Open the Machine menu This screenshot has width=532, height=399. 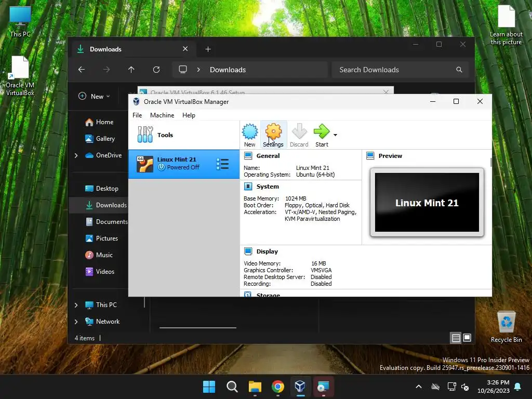point(162,115)
